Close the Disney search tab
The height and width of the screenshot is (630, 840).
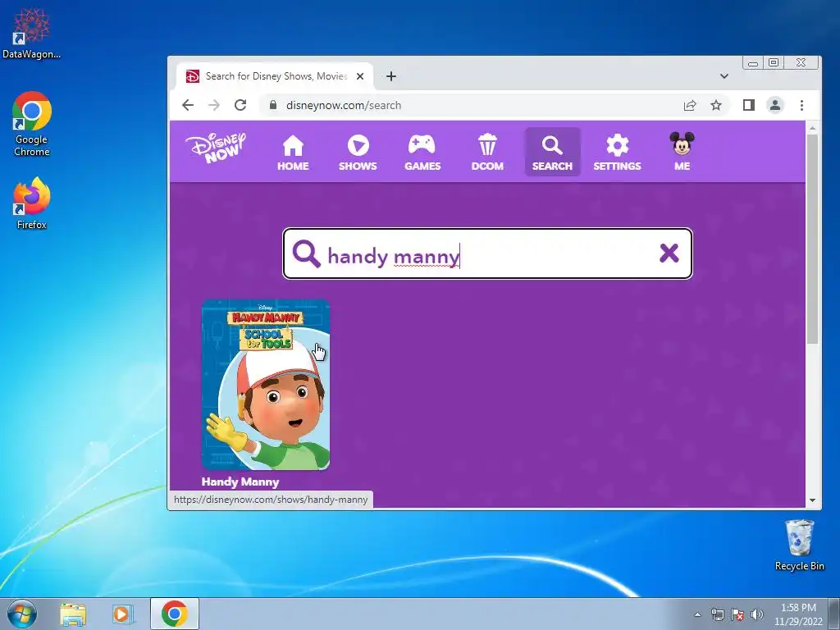pos(360,76)
